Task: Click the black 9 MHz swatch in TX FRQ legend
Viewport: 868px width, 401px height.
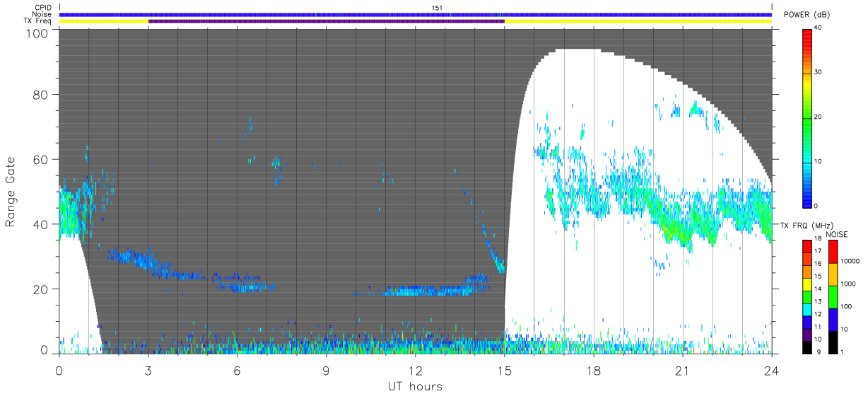Action: point(808,348)
